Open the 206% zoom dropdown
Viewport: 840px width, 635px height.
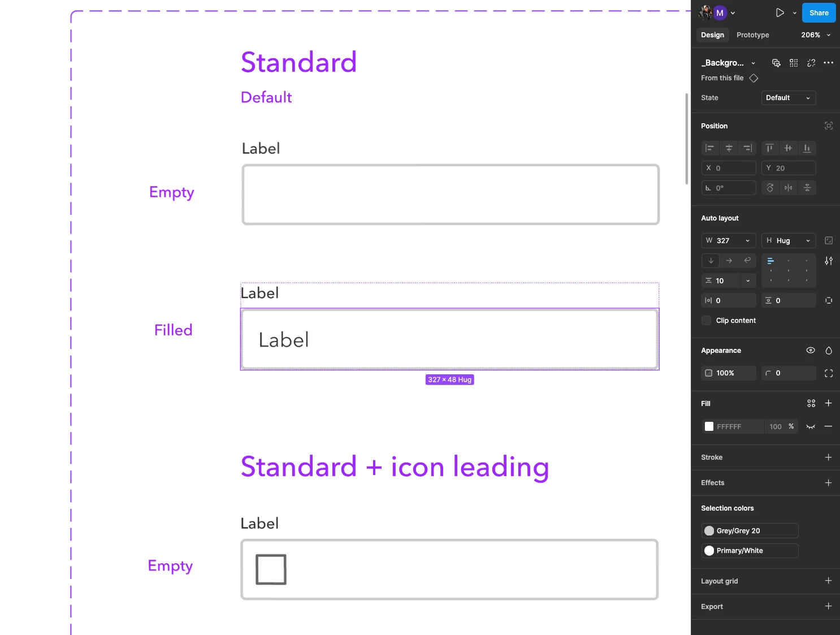[x=816, y=35]
